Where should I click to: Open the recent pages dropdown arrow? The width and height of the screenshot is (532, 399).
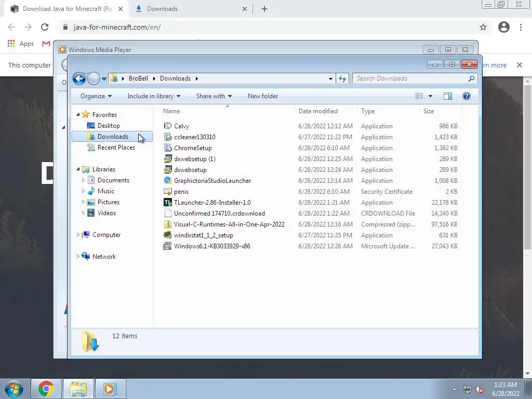pos(104,79)
